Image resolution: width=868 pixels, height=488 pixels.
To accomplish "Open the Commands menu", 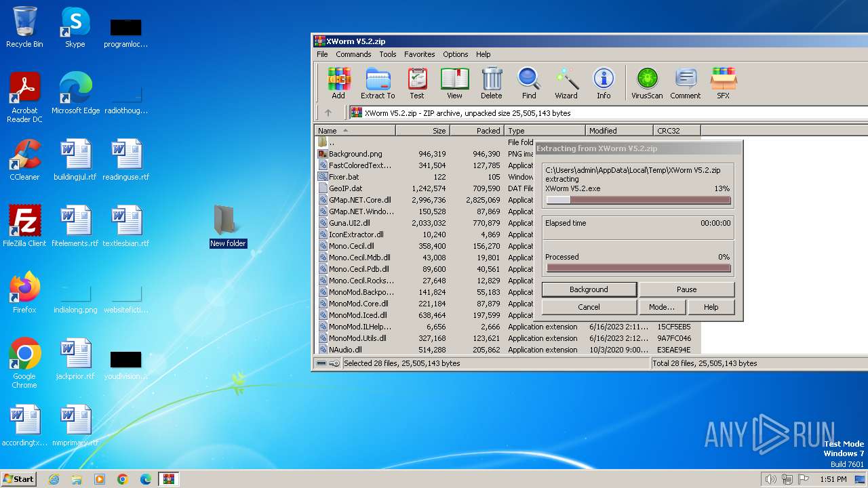I will (353, 54).
